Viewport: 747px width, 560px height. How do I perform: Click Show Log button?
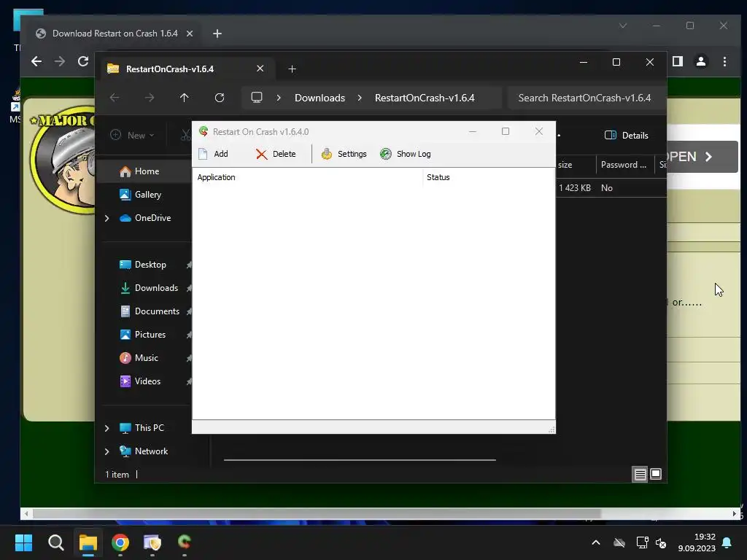pos(406,154)
